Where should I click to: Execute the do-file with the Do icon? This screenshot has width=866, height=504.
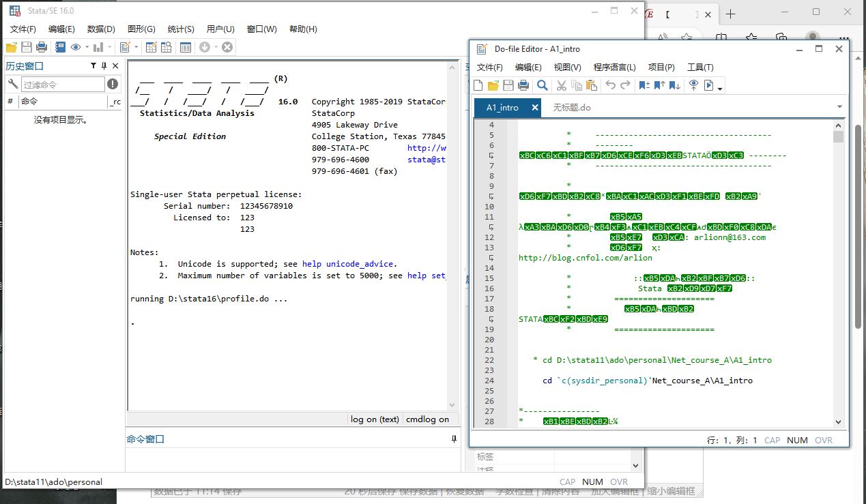click(708, 85)
